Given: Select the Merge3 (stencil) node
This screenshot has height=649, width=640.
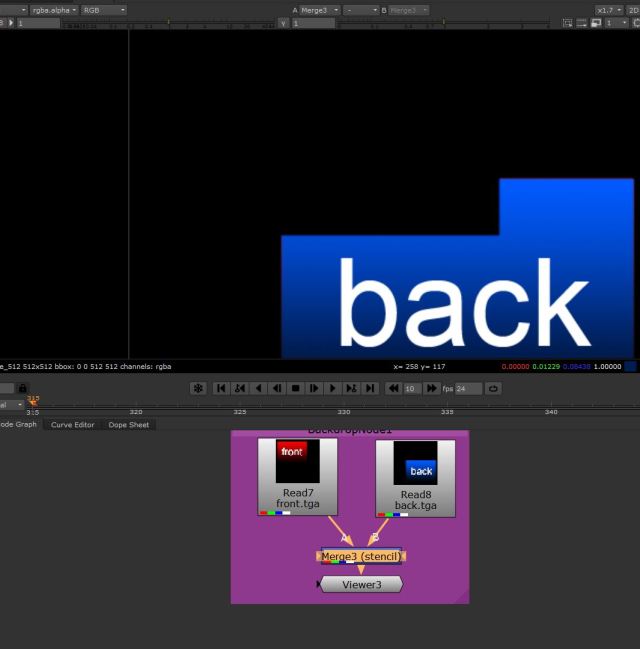Looking at the screenshot, I should [x=362, y=556].
